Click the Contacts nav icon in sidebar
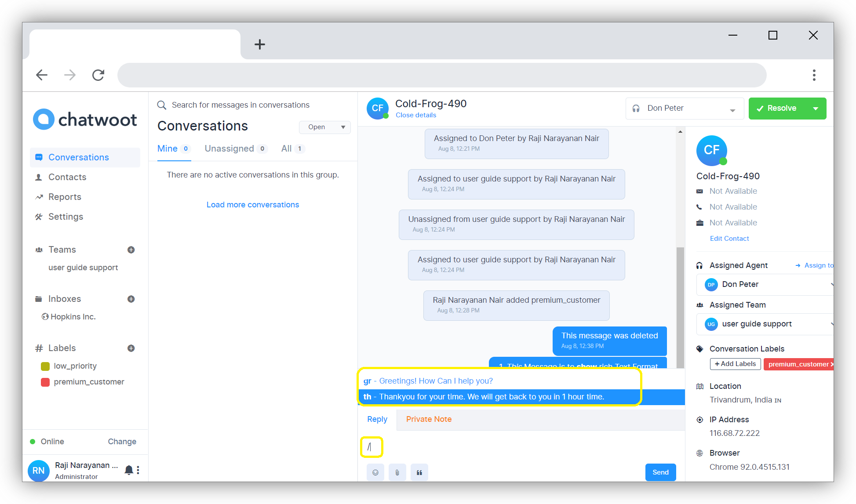 (x=38, y=177)
